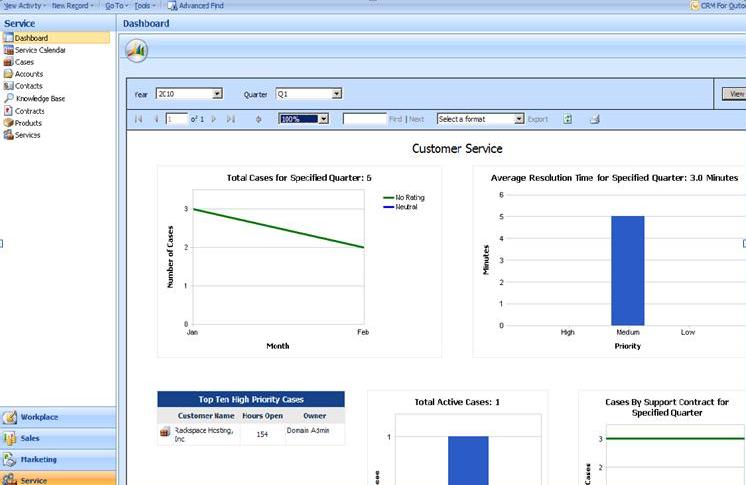746x485 pixels.
Task: Click the report find text field
Action: click(364, 119)
